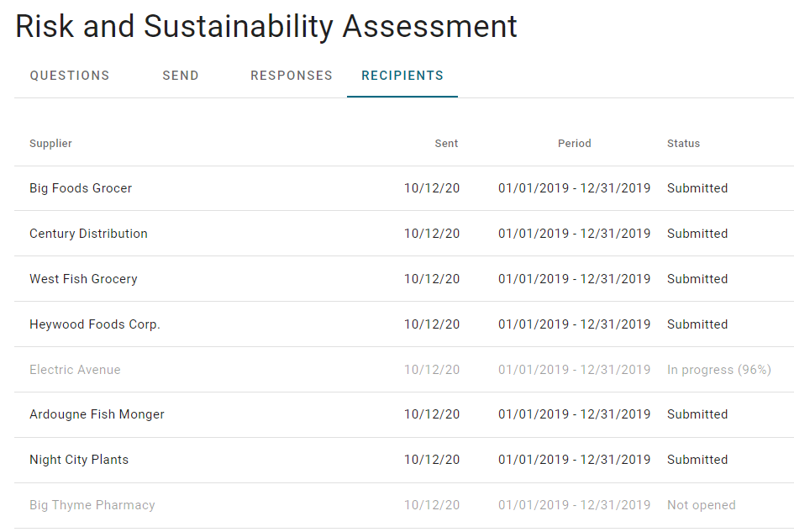The image size is (794, 532).
Task: Click the Not opened status text
Action: click(702, 505)
